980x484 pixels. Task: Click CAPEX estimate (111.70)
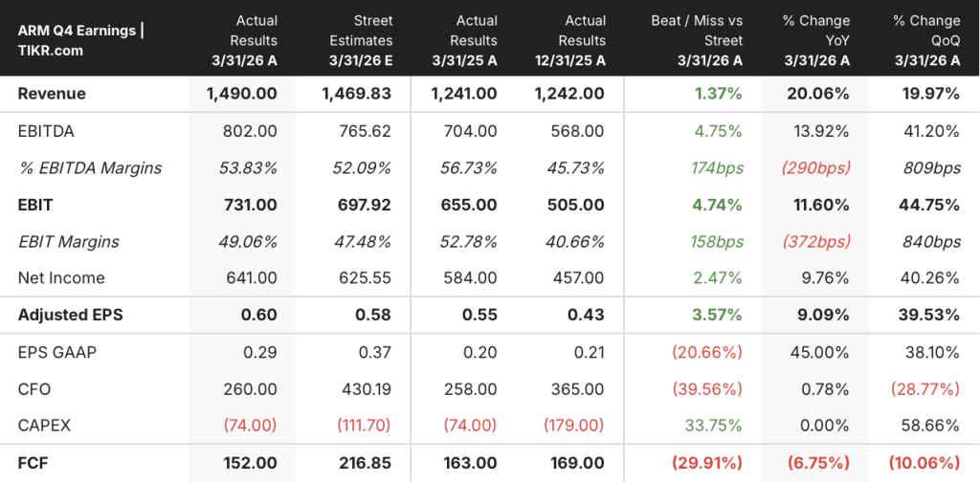(365, 426)
